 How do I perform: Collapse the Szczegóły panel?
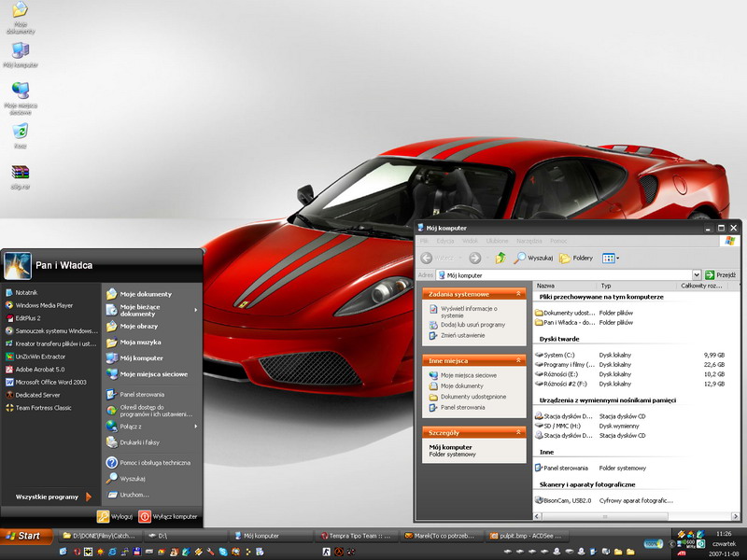[519, 433]
